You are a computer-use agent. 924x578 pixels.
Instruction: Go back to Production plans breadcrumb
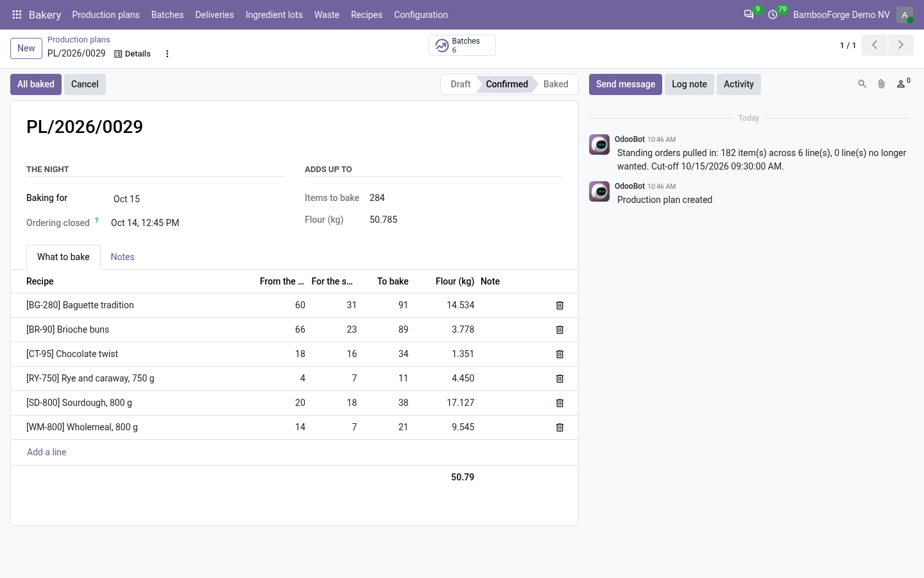pyautogui.click(x=79, y=40)
